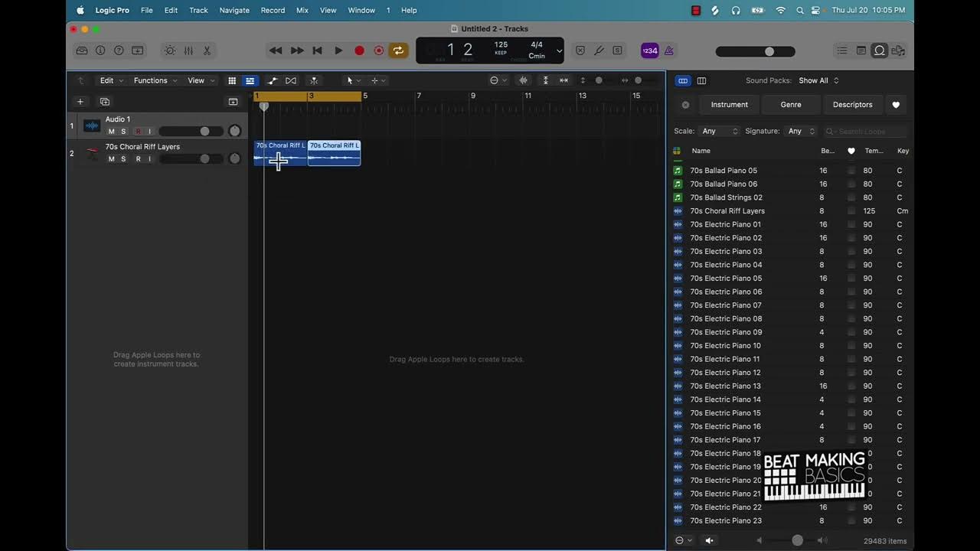Viewport: 980px width, 551px height.
Task: Select the list tracks view button
Action: [x=250, y=80]
